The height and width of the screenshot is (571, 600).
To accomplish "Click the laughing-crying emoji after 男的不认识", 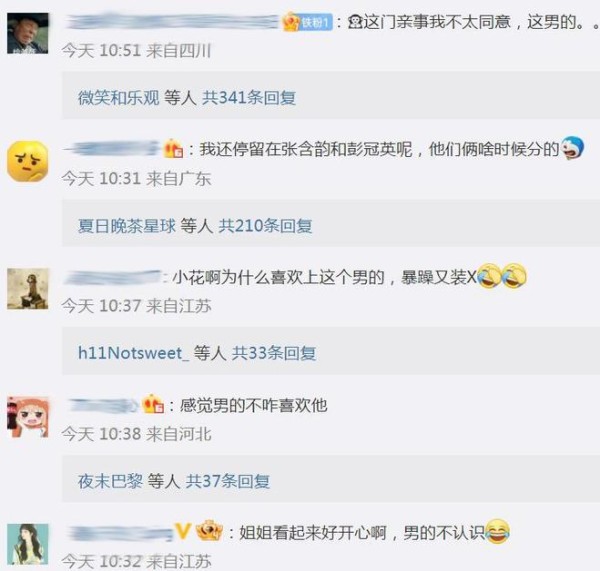I will [x=498, y=531].
